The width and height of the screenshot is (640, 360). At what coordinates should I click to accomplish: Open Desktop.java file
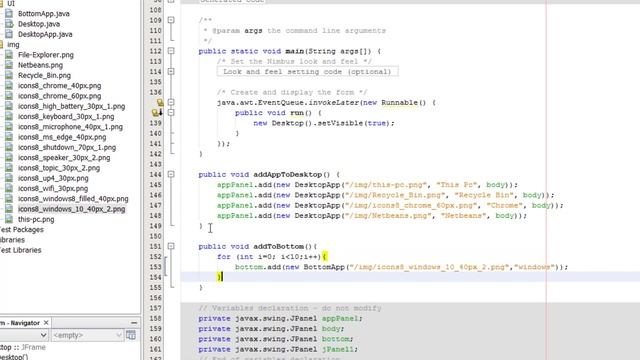(39, 24)
